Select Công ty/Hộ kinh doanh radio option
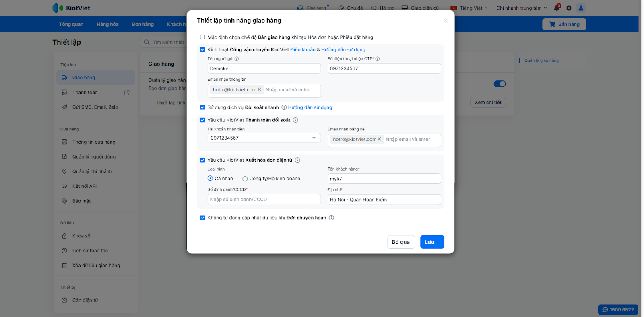 [245, 179]
